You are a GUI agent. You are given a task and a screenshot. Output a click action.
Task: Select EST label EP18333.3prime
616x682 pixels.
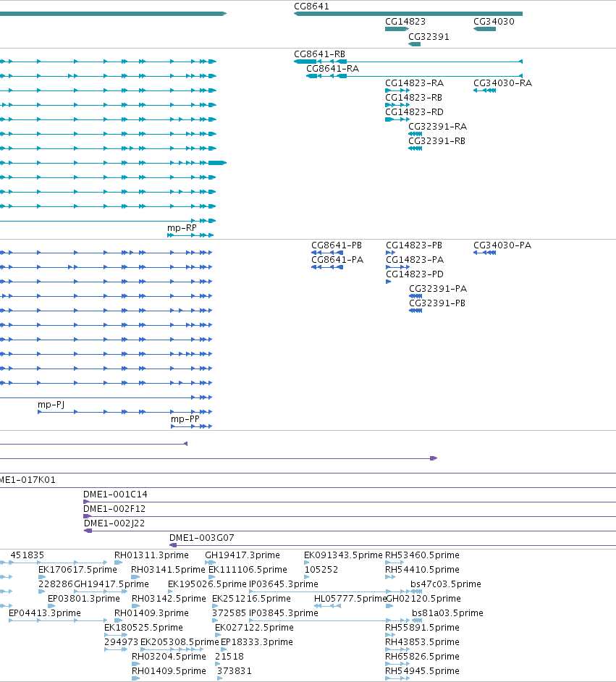click(x=256, y=642)
